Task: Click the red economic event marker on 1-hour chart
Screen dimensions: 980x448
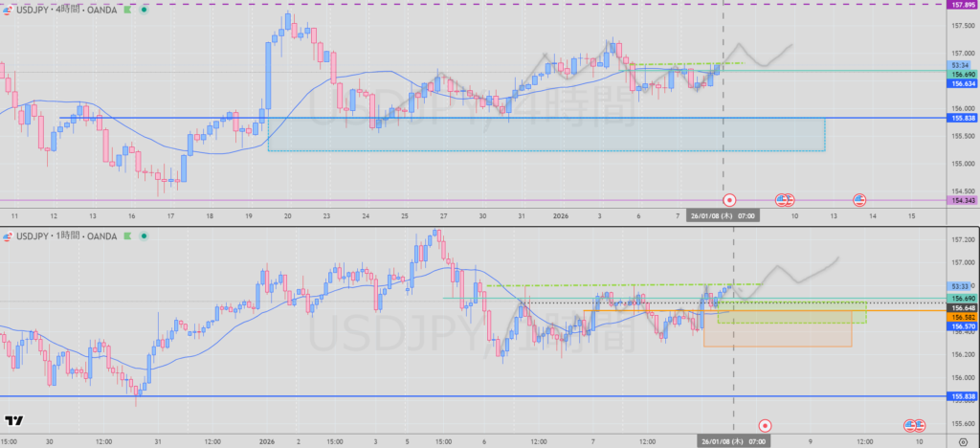Action: coord(765,425)
